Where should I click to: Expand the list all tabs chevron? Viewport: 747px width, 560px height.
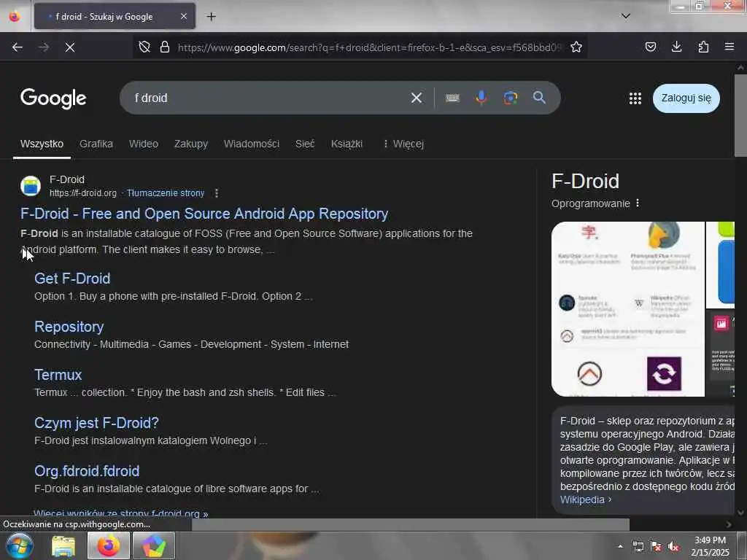click(626, 16)
